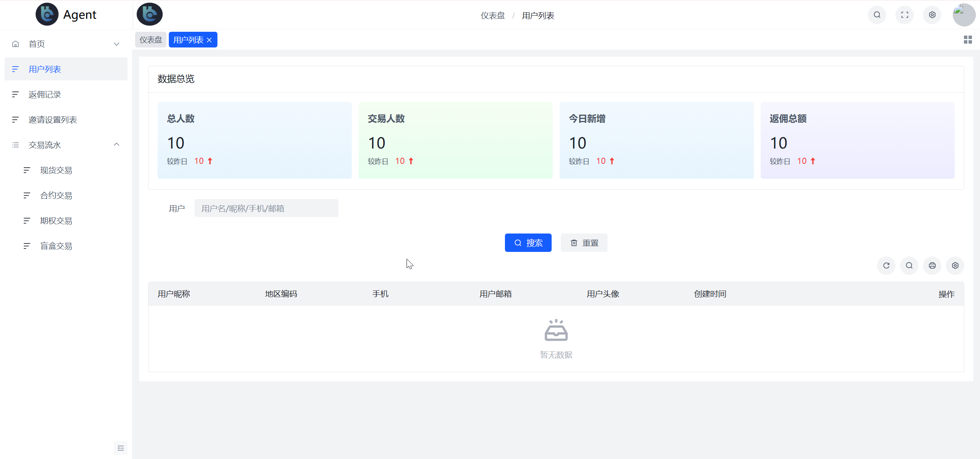Enter fullscreen mode using the expand icon
980x459 pixels.
(x=905, y=15)
